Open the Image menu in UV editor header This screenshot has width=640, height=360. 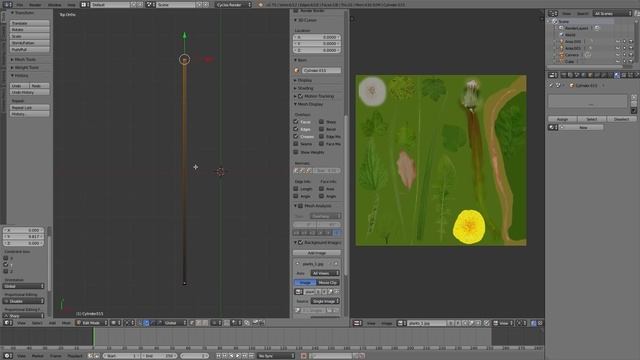tap(386, 323)
